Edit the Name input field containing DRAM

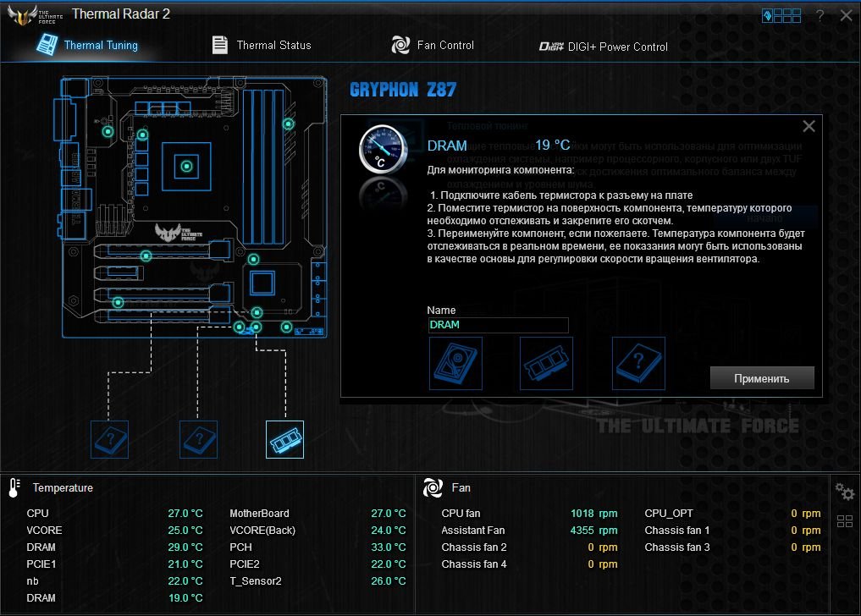[498, 324]
